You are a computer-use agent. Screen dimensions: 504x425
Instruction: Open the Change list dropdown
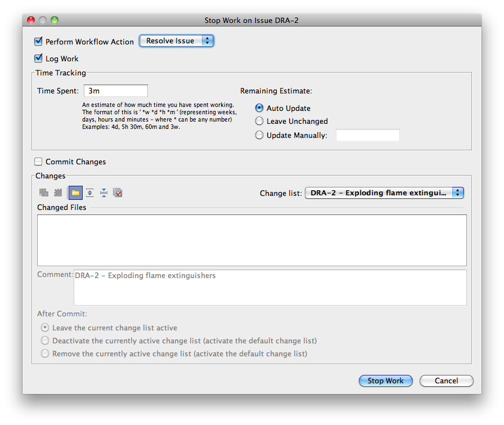pos(384,193)
